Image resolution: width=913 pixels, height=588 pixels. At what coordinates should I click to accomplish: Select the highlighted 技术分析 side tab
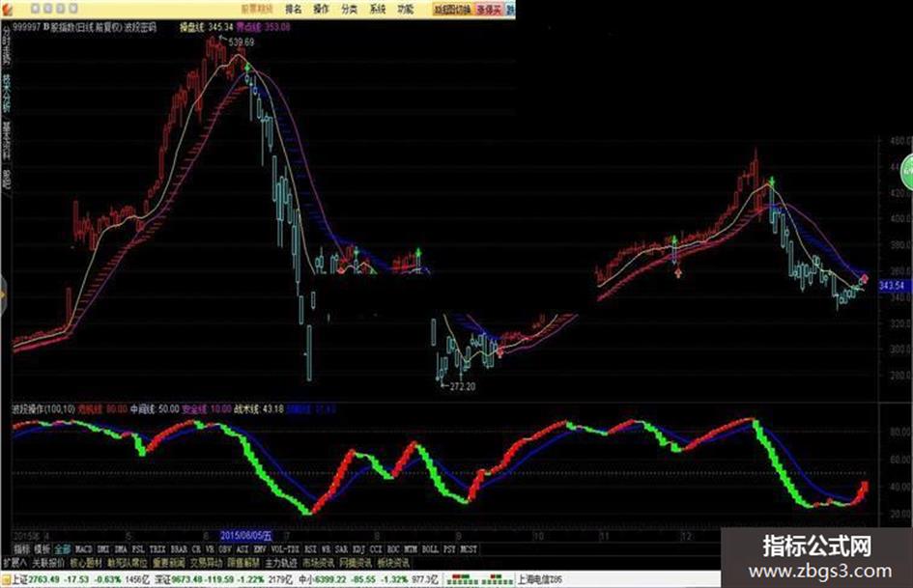click(x=7, y=93)
